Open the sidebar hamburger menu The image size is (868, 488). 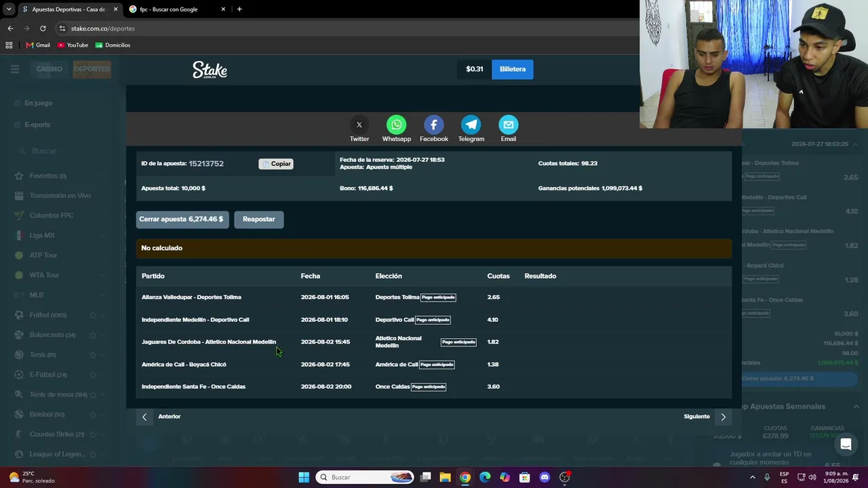click(15, 69)
